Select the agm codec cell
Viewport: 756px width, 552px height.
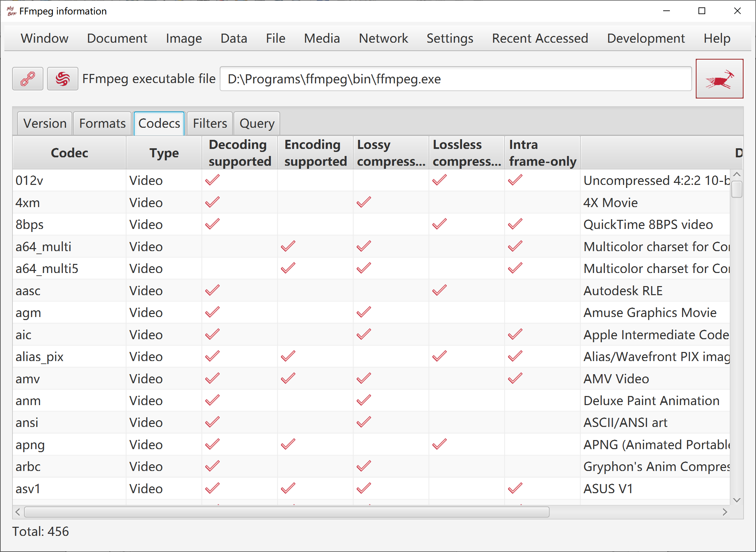point(69,313)
